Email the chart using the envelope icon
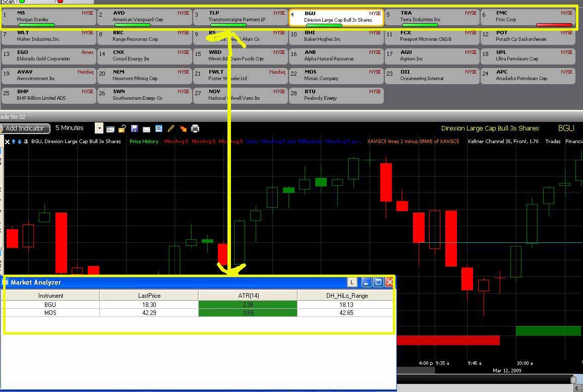 coord(146,129)
